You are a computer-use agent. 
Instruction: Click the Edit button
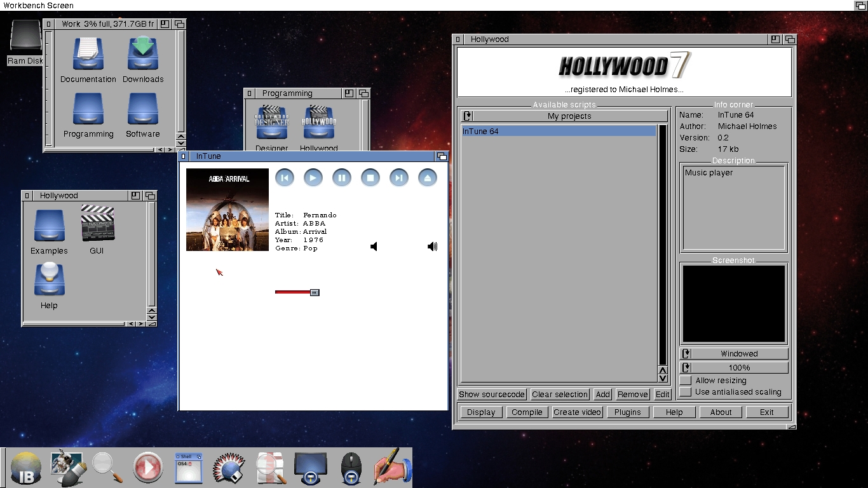(x=663, y=394)
